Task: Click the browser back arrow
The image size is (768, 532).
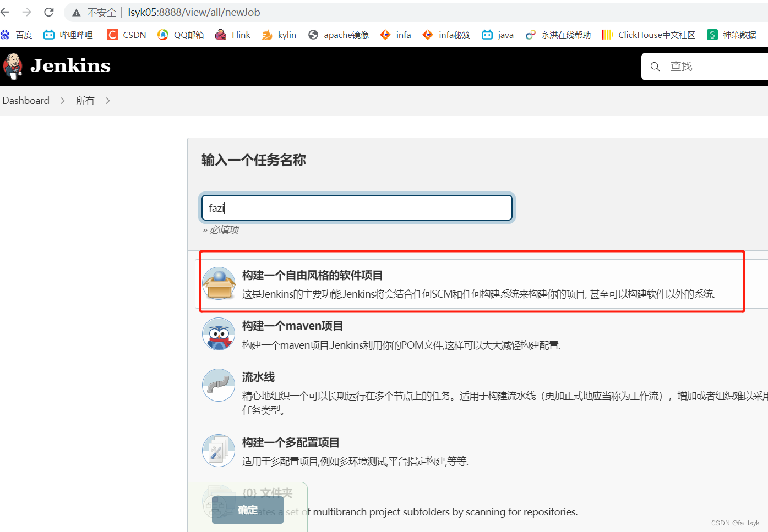Action: click(5, 12)
